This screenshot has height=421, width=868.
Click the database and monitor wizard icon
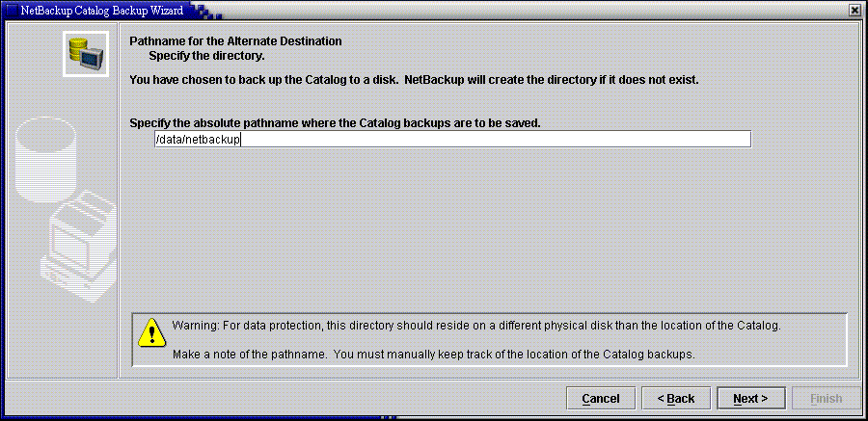tap(85, 54)
